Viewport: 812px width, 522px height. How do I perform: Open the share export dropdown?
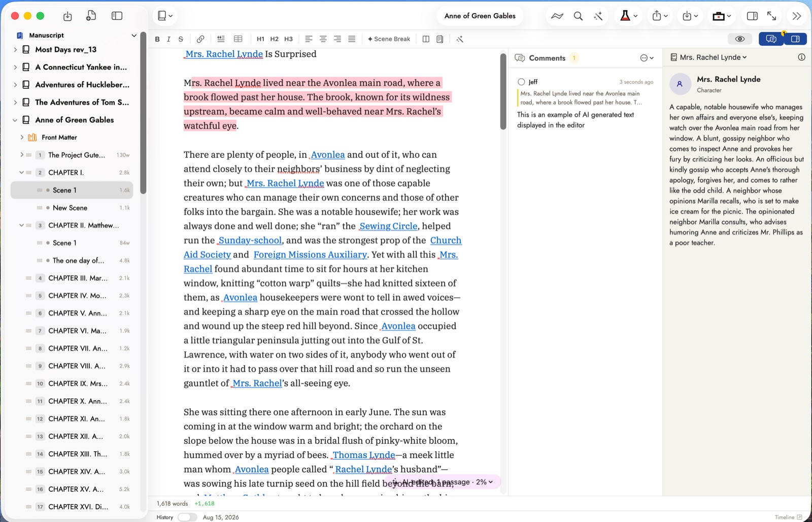tap(660, 16)
